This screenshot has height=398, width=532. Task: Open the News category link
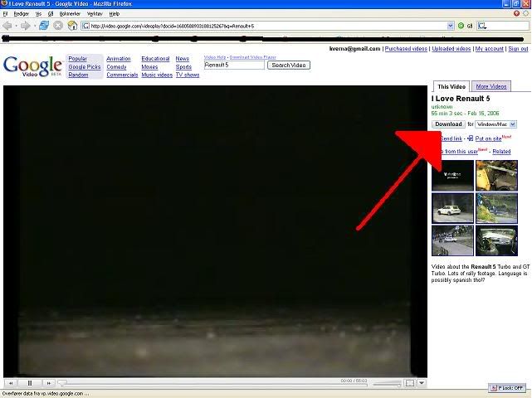[x=183, y=59]
